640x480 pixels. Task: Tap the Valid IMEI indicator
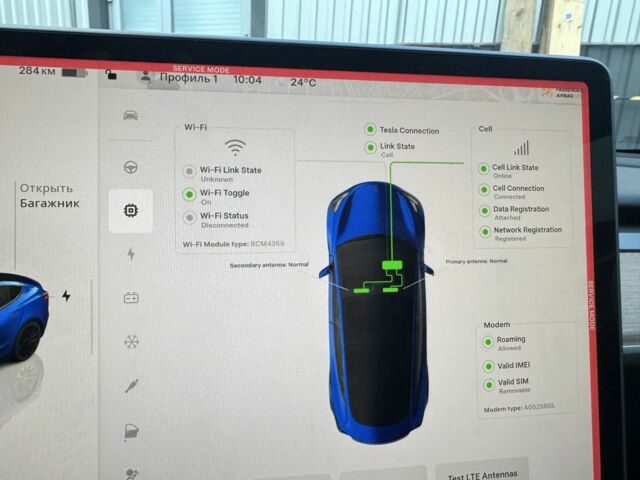click(x=489, y=366)
